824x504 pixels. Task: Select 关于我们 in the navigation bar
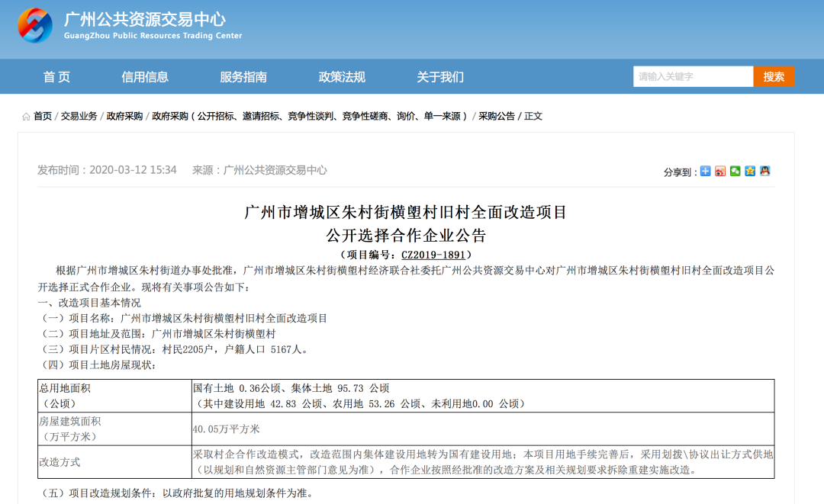[440, 77]
